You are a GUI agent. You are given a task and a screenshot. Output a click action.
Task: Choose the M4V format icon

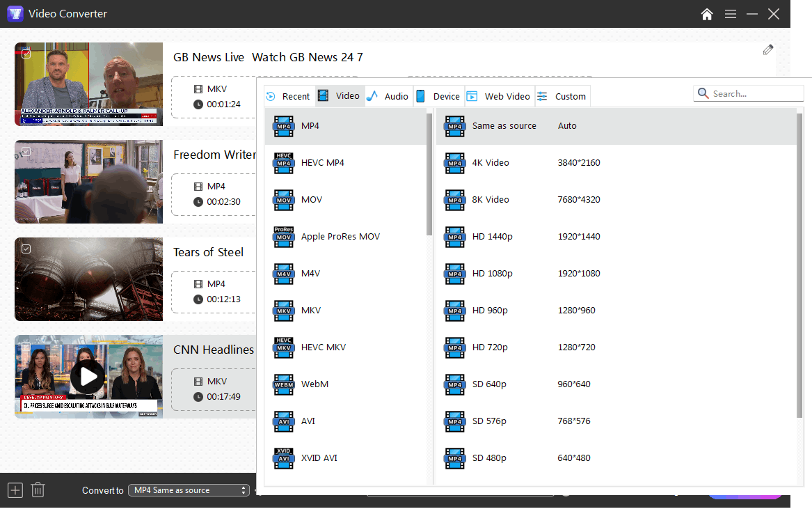[x=283, y=274]
